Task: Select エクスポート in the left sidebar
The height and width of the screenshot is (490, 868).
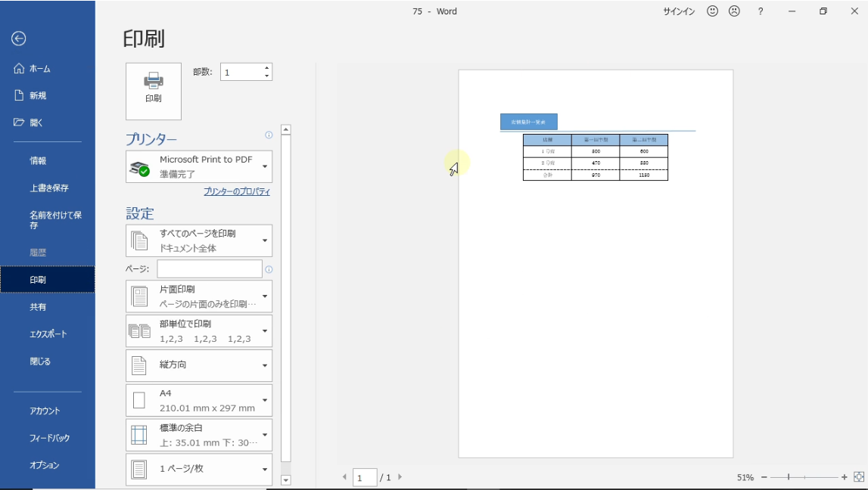Action: pyautogui.click(x=48, y=334)
